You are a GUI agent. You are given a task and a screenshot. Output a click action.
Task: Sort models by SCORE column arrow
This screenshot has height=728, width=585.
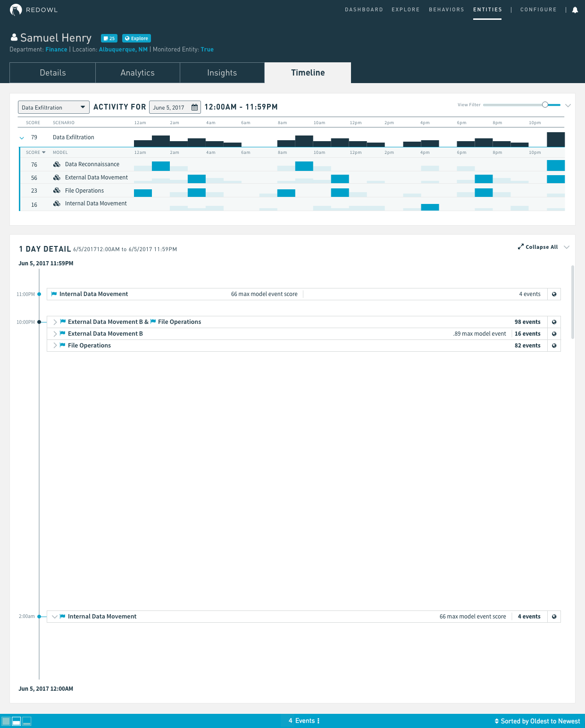pyautogui.click(x=44, y=152)
